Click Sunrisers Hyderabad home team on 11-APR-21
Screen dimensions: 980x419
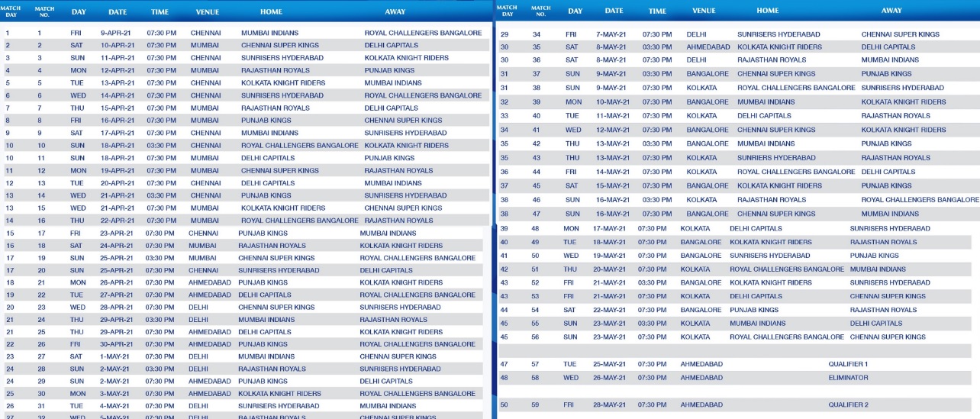282,58
